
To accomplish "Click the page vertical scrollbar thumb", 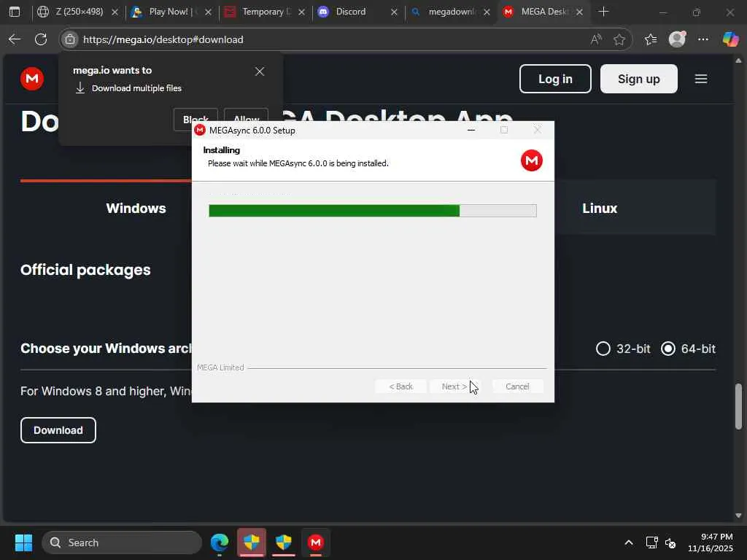I will 738,406.
